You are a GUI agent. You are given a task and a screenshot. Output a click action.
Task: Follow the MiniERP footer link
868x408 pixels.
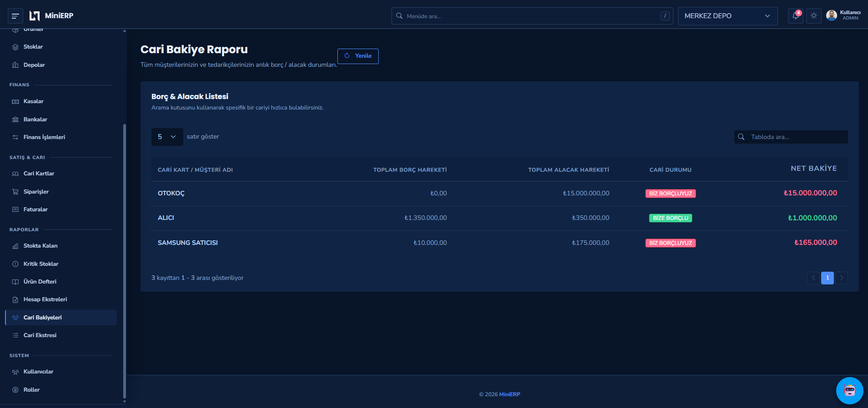[x=510, y=394]
